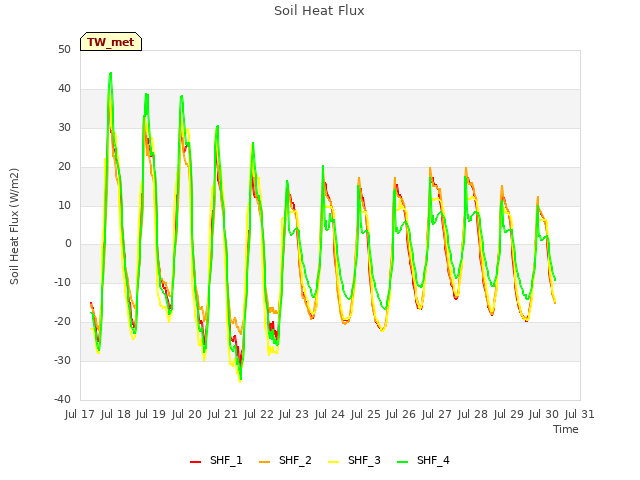
Task: Click the Jul 17 x-axis tick label
Action: 80,414
